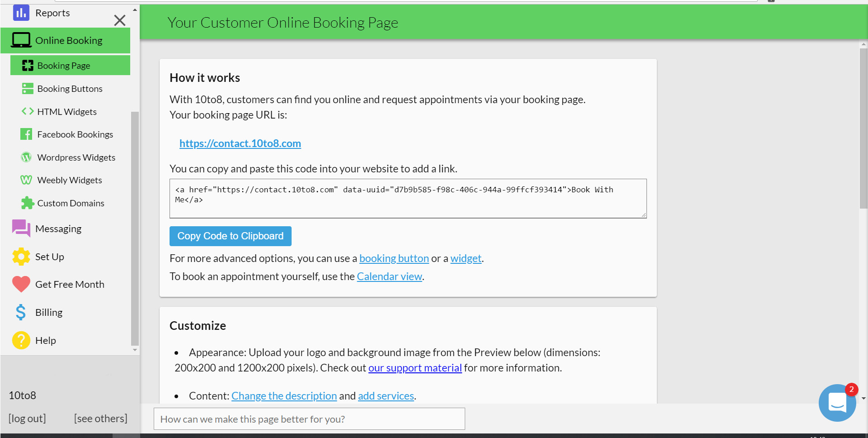The image size is (868, 438).
Task: Click the HTML Widgets code brackets icon
Action: pos(28,111)
